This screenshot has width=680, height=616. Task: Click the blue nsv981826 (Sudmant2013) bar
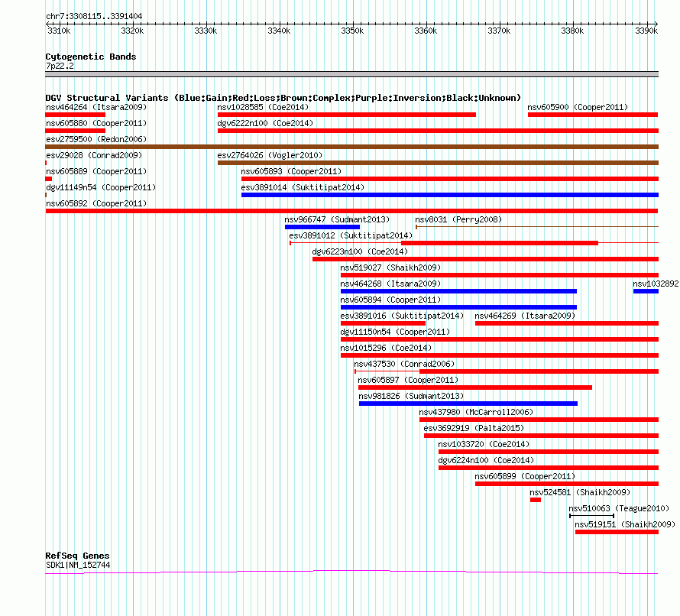(468, 404)
